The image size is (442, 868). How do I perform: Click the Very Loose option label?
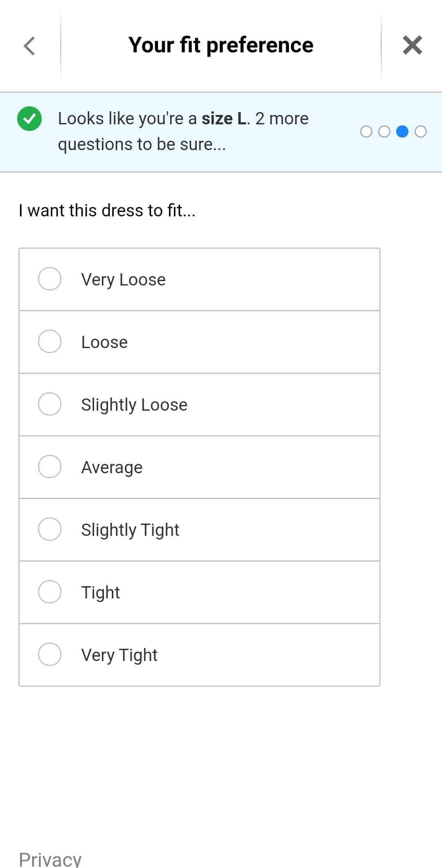point(123,280)
